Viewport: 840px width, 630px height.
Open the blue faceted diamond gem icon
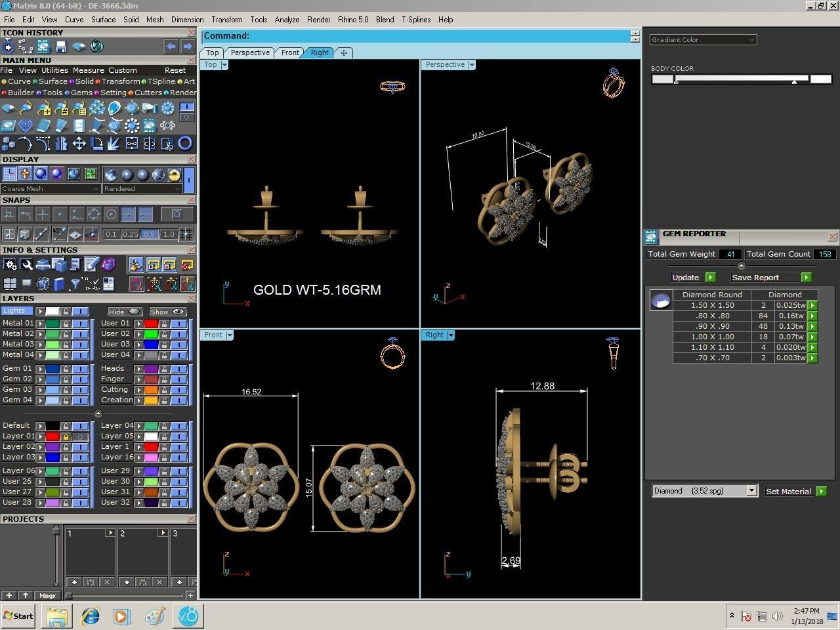pos(26,125)
